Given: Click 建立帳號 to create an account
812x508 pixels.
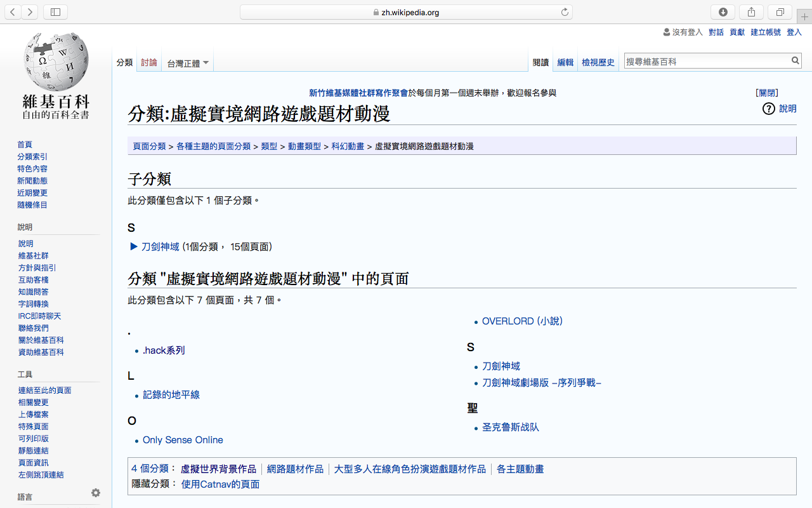Looking at the screenshot, I should pos(766,32).
